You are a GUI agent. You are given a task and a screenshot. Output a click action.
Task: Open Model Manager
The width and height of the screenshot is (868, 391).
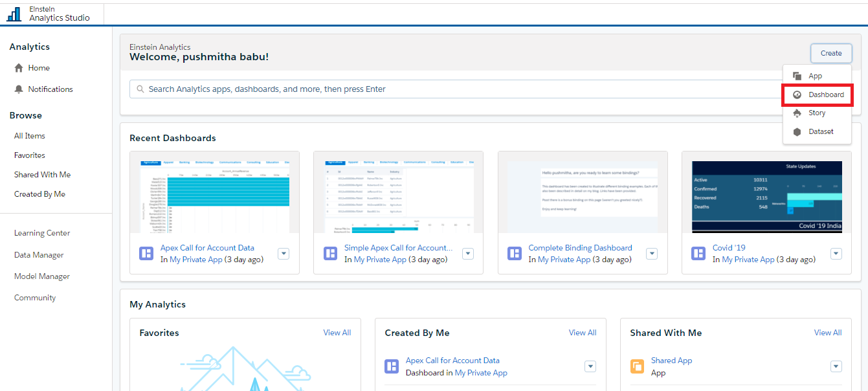(42, 276)
